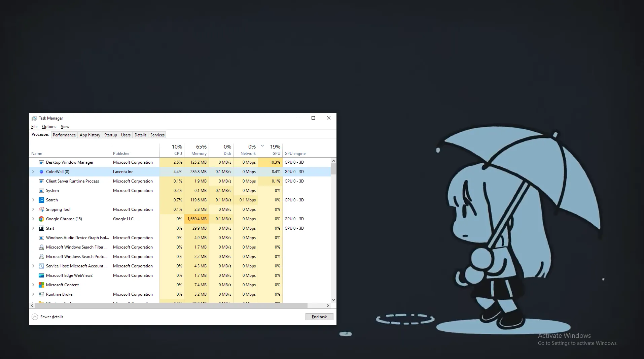Open the View menu
Screen dimensions: 644x359
65,127
